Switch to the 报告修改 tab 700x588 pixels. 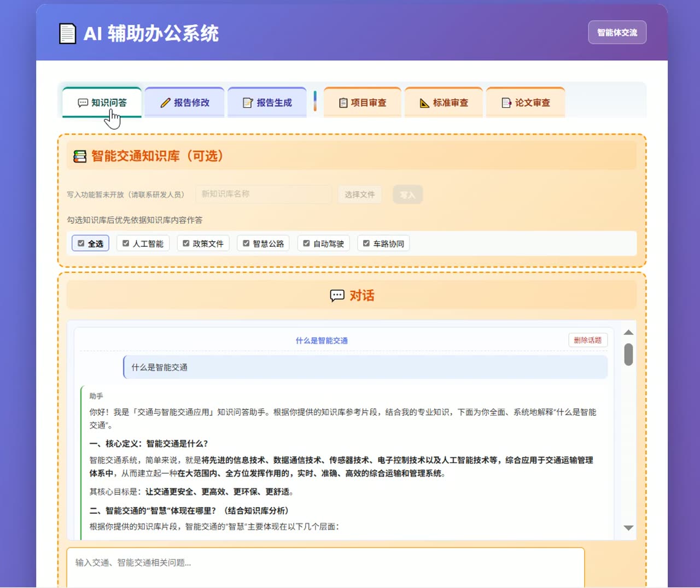(x=185, y=103)
